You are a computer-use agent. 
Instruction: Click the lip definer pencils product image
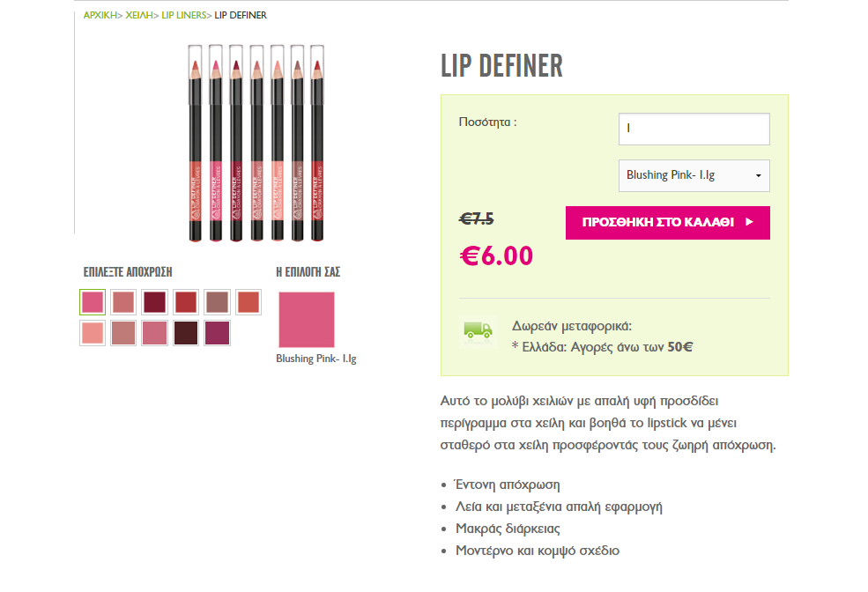[256, 143]
